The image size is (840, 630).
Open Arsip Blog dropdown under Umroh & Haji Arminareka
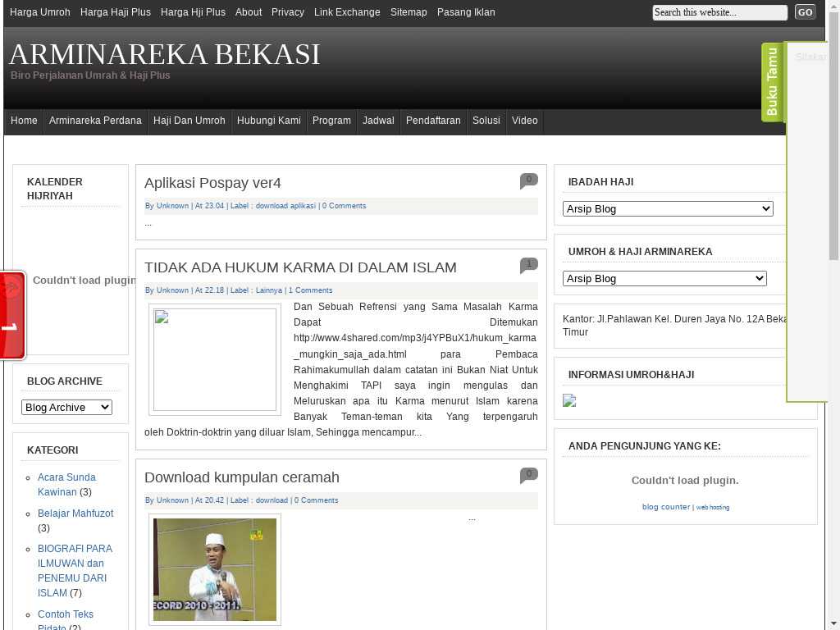pos(664,279)
